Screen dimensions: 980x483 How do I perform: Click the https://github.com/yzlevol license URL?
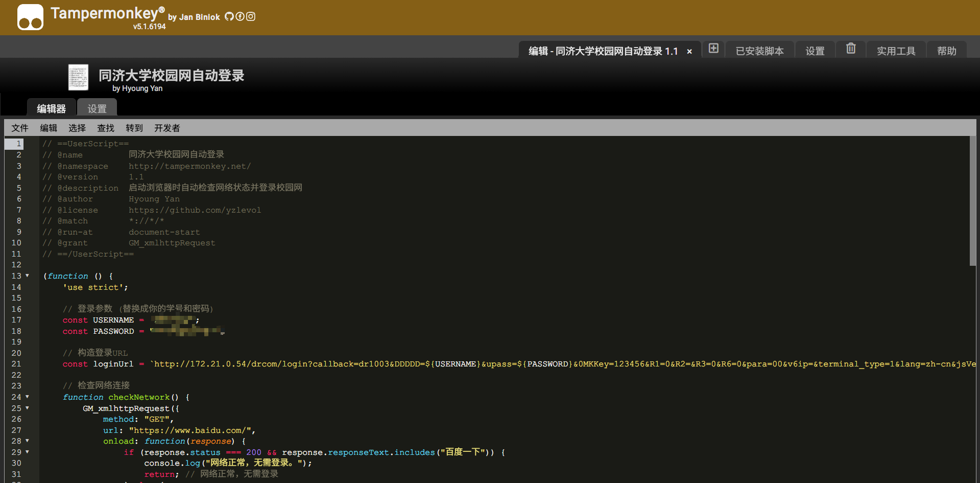tap(195, 210)
